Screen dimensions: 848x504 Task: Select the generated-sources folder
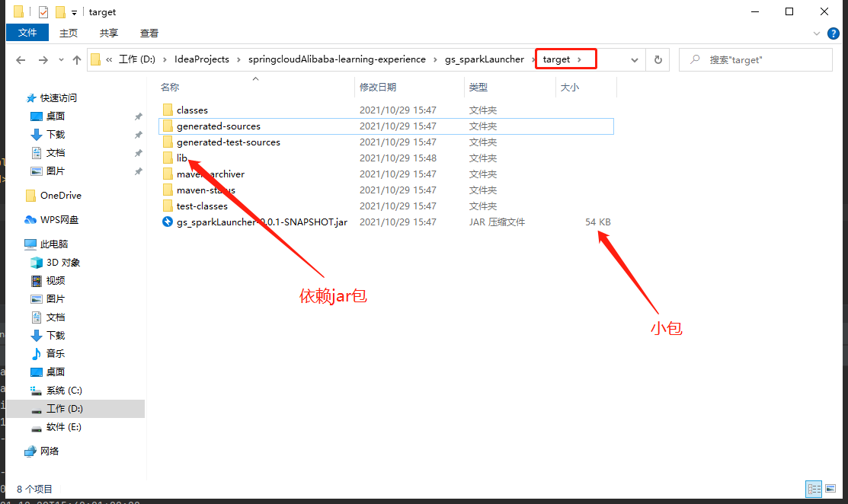219,126
